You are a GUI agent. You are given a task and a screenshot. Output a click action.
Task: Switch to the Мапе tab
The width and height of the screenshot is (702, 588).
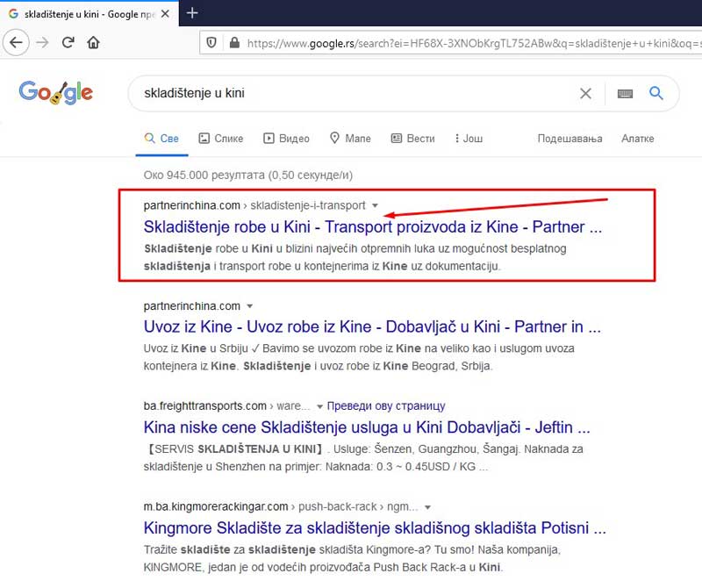350,139
